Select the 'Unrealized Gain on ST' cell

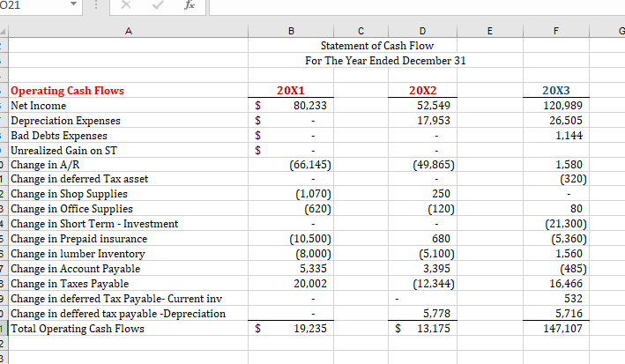click(x=129, y=151)
